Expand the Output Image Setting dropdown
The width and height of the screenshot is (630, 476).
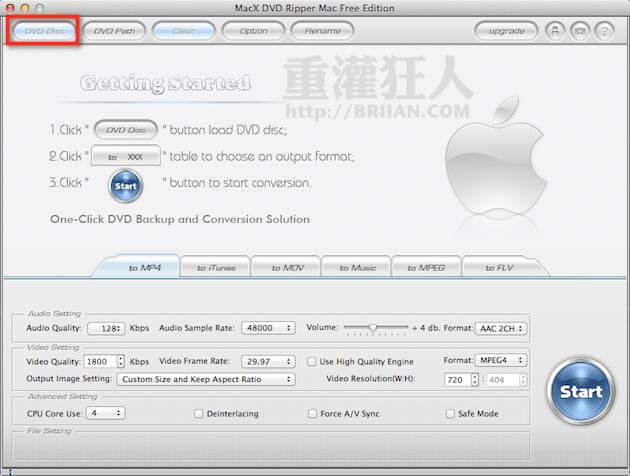point(206,379)
